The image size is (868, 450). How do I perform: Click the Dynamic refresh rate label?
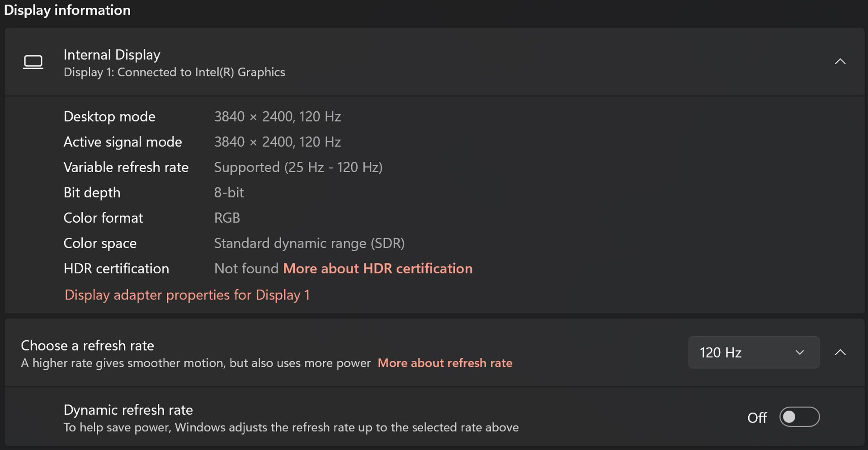pos(128,410)
